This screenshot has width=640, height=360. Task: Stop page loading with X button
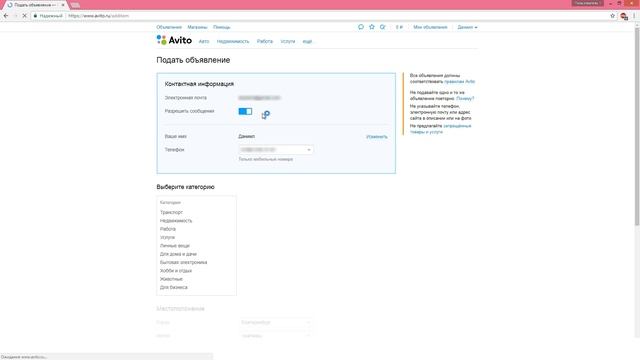pyautogui.click(x=24, y=16)
